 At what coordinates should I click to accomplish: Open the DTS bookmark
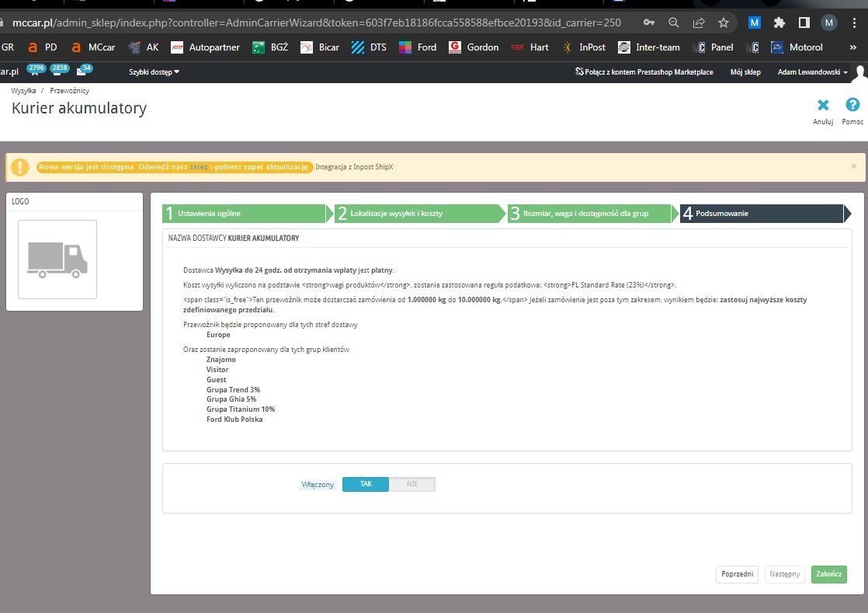click(x=370, y=47)
